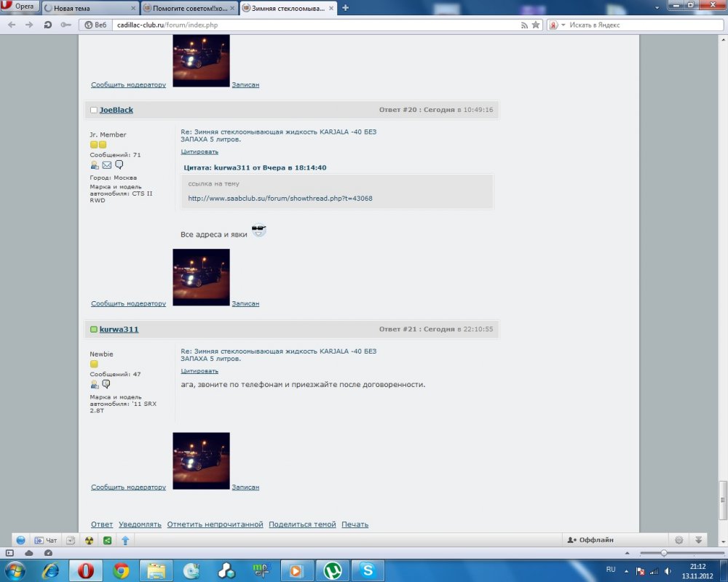Open uTorrent from the taskbar
This screenshot has height=582, width=728.
click(333, 570)
